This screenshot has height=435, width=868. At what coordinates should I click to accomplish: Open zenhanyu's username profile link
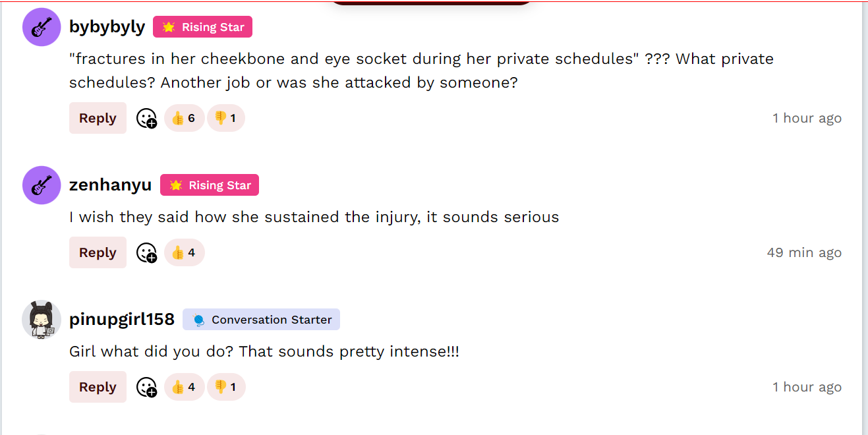[x=110, y=185]
